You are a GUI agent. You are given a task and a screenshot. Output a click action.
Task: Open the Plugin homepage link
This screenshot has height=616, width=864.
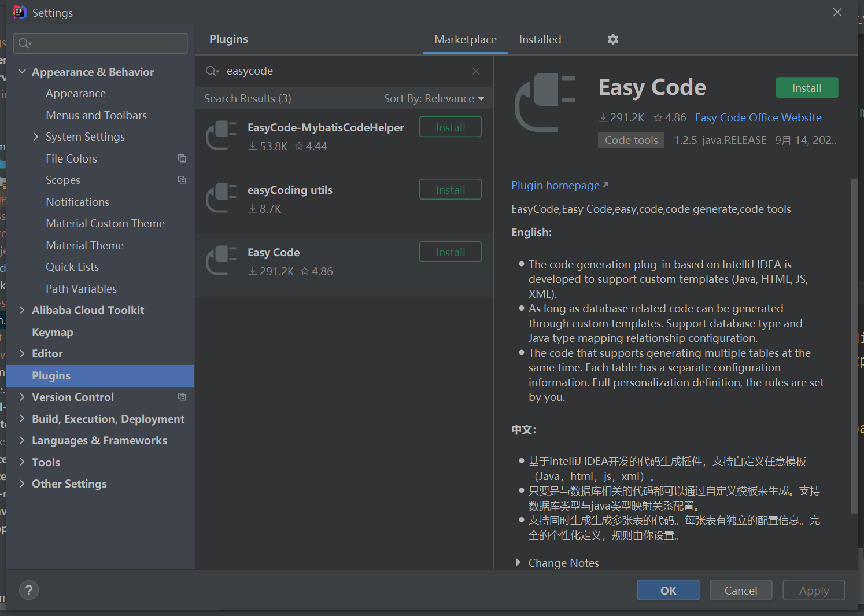560,186
